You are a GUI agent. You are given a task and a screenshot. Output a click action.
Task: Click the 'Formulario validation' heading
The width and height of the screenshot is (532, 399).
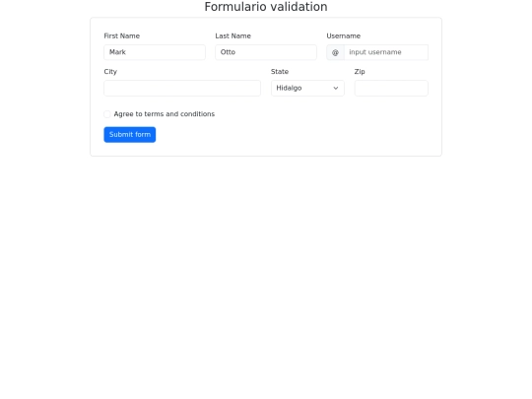point(266,7)
